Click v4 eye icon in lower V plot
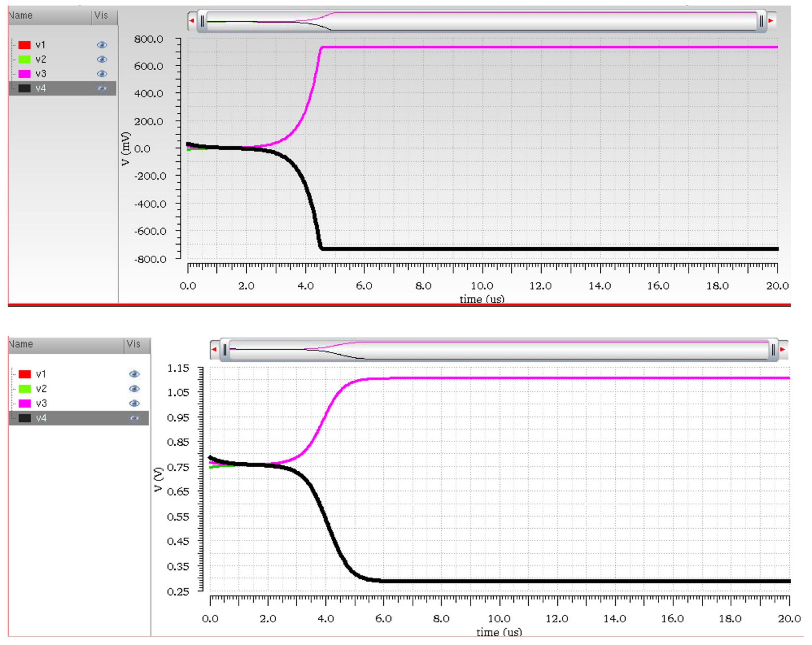 pos(135,418)
